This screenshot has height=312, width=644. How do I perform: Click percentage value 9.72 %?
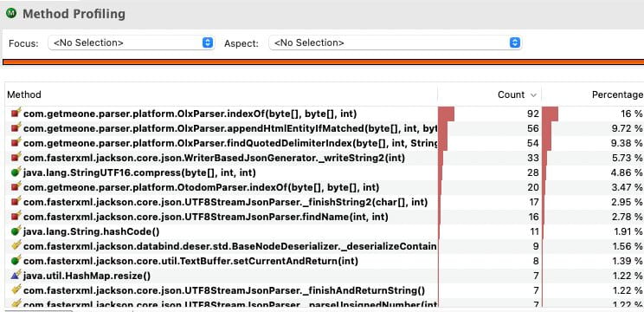point(627,128)
